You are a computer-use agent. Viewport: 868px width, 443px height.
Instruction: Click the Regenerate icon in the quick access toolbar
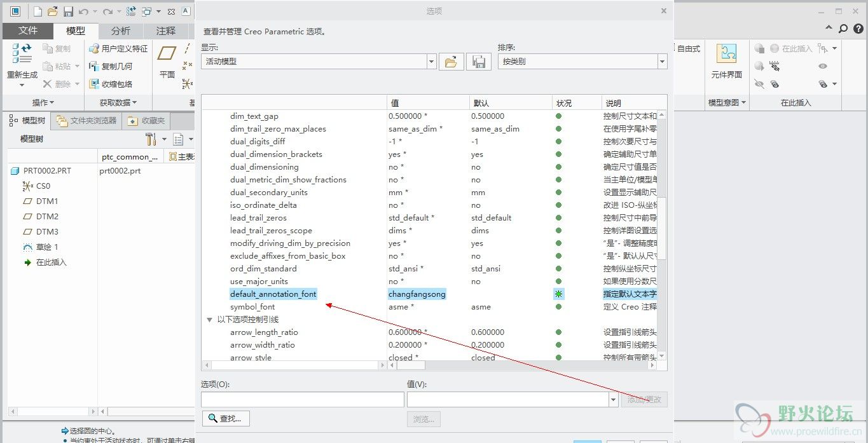click(132, 11)
